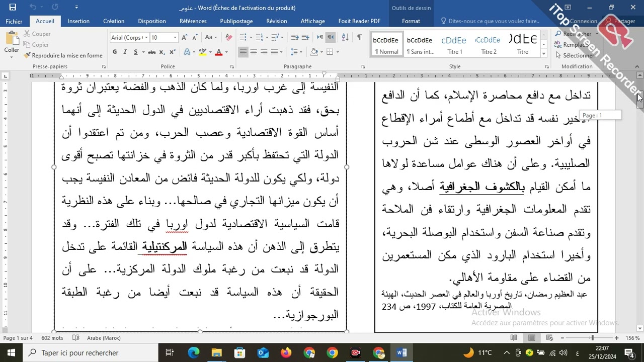The image size is (644, 362).
Task: Click the Remplacer icon in Modification group
Action: [x=558, y=45]
